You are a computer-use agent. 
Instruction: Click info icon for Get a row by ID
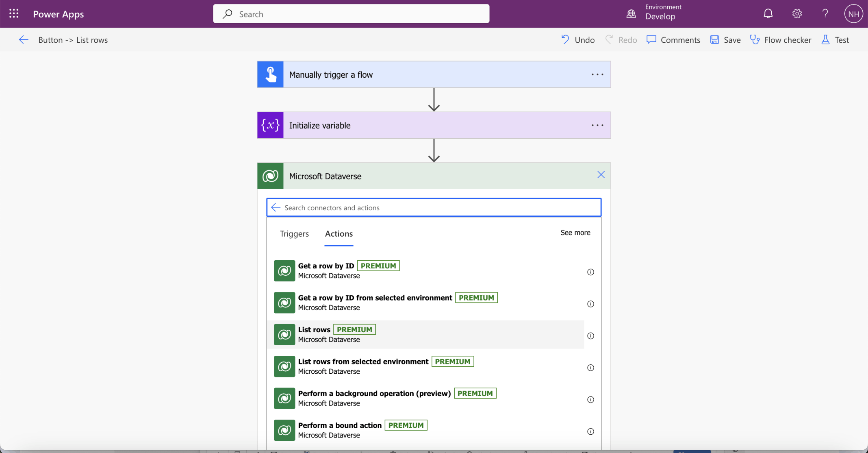pyautogui.click(x=590, y=272)
